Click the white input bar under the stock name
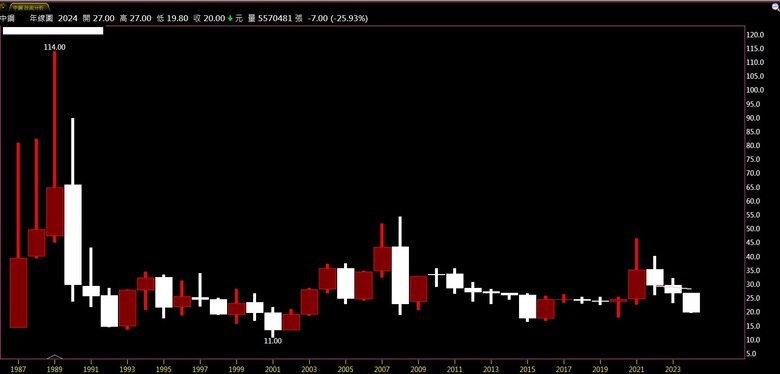780x374 pixels. coord(53,31)
